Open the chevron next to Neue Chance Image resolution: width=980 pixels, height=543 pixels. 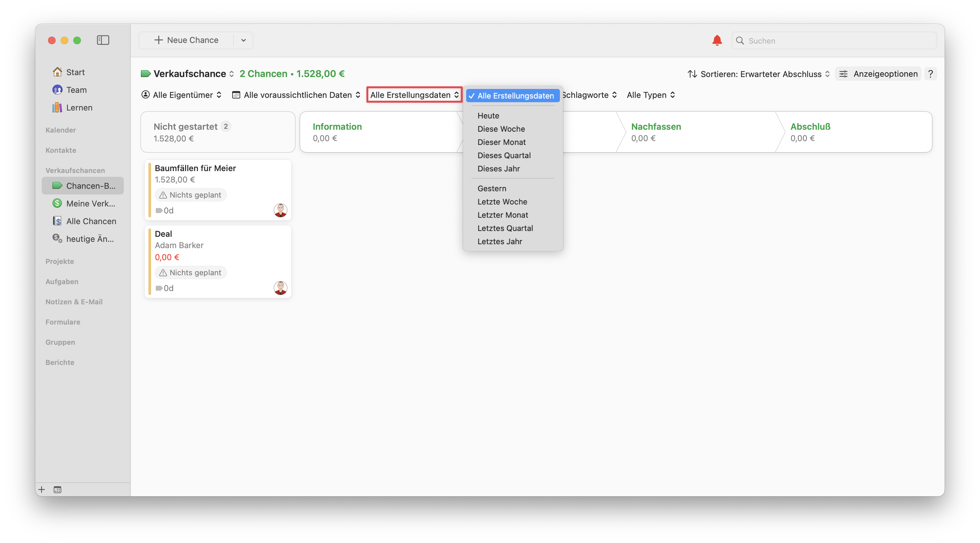click(244, 40)
